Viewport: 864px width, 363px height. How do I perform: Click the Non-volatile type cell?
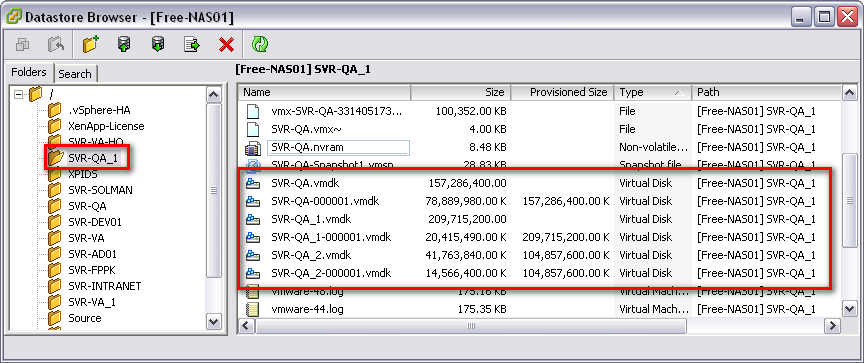[x=654, y=148]
